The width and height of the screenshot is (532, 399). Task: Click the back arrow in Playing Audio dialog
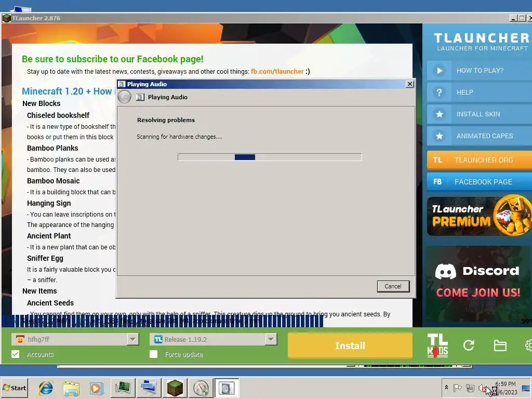point(125,97)
